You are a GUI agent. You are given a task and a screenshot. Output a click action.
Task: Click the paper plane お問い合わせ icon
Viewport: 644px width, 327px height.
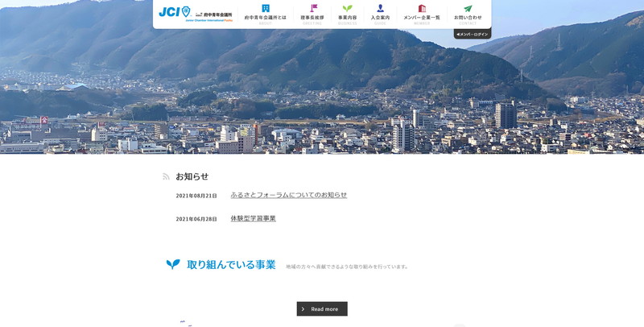[x=468, y=9]
